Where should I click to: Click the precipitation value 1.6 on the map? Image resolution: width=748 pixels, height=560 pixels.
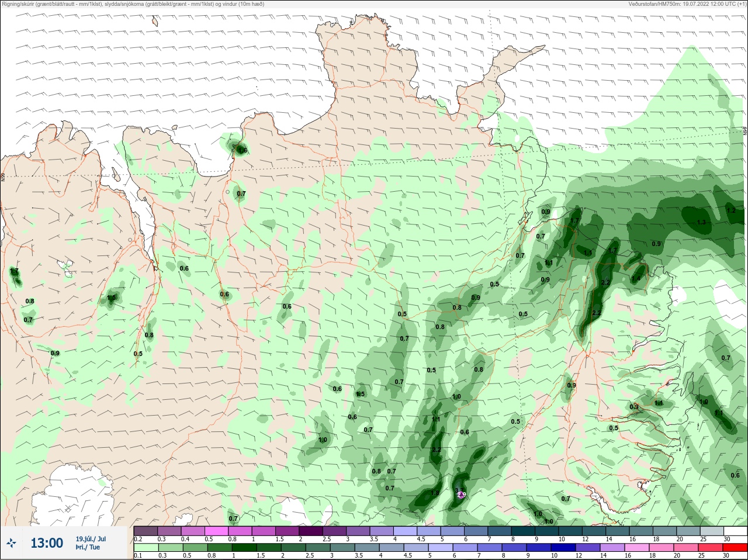[x=243, y=150]
